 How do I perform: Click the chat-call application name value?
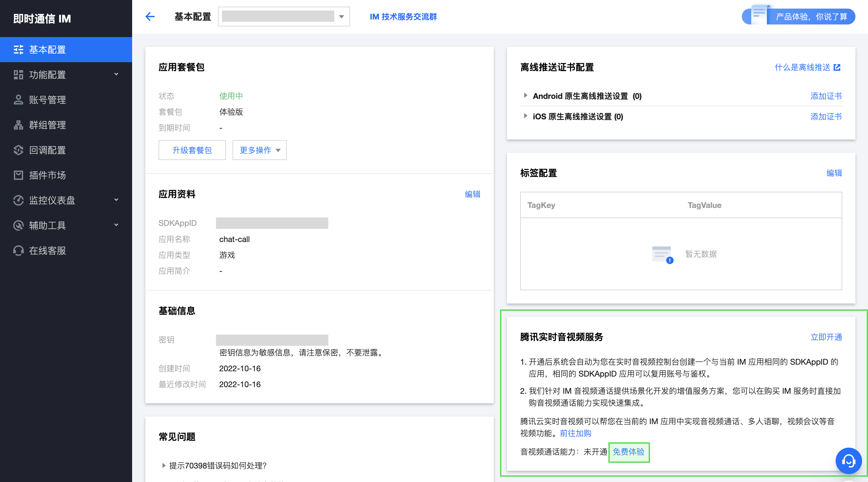pos(234,239)
